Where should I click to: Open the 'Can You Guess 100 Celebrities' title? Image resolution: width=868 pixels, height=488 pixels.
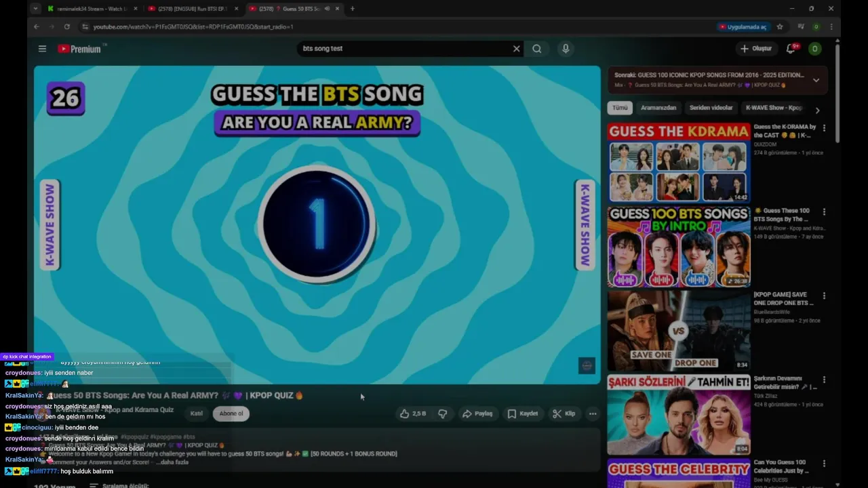[781, 466]
